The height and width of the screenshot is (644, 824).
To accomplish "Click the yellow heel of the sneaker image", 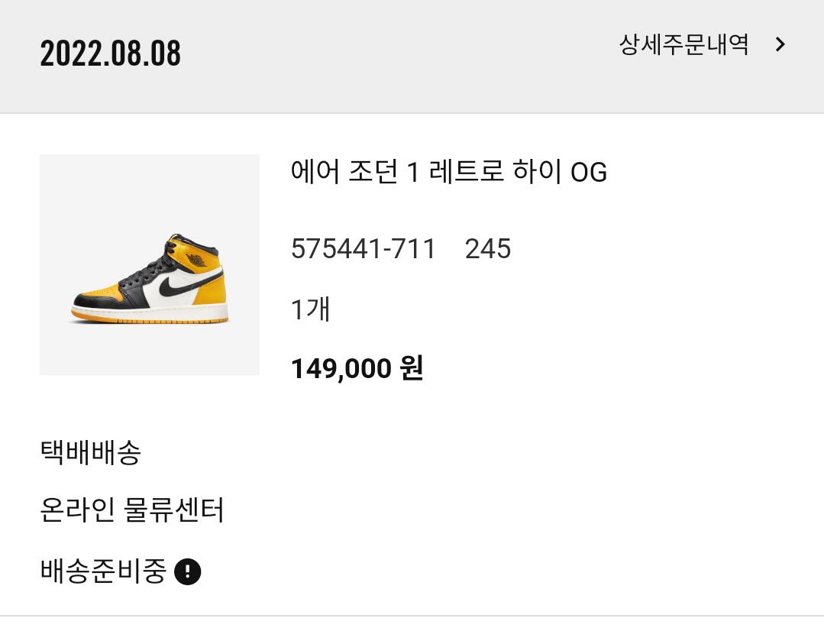I will pyautogui.click(x=213, y=297).
